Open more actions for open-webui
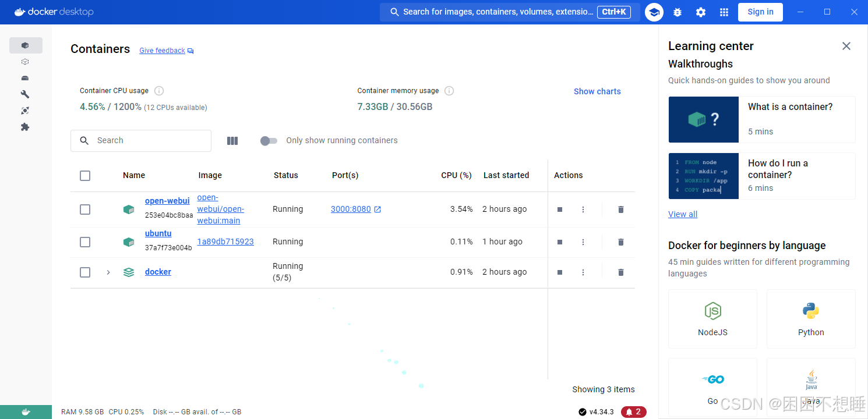Image resolution: width=868 pixels, height=419 pixels. tap(583, 210)
